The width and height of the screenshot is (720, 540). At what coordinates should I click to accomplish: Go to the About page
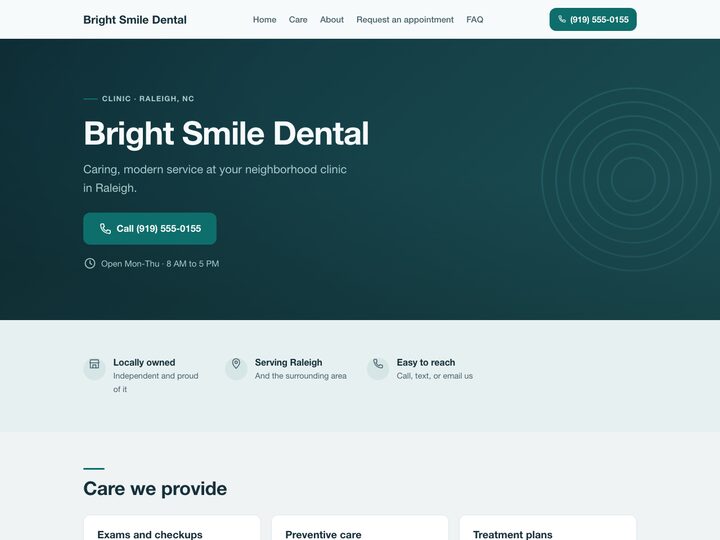(332, 20)
